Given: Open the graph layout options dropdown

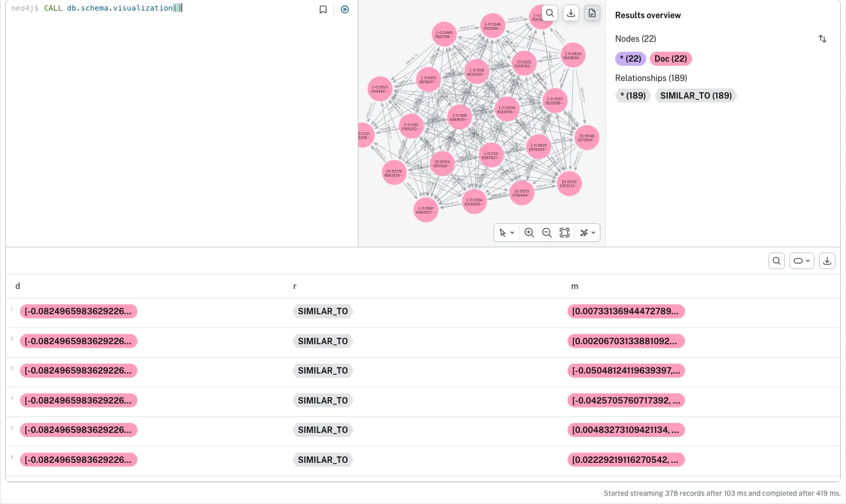Looking at the screenshot, I should coord(587,233).
